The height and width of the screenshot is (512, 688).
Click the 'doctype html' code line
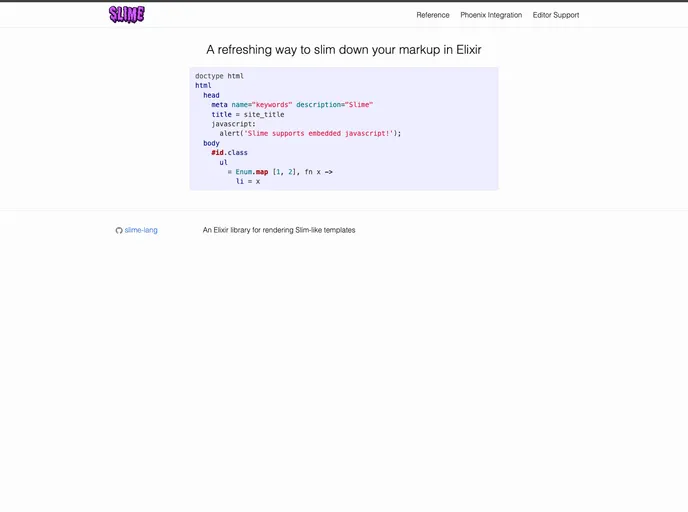(x=219, y=76)
